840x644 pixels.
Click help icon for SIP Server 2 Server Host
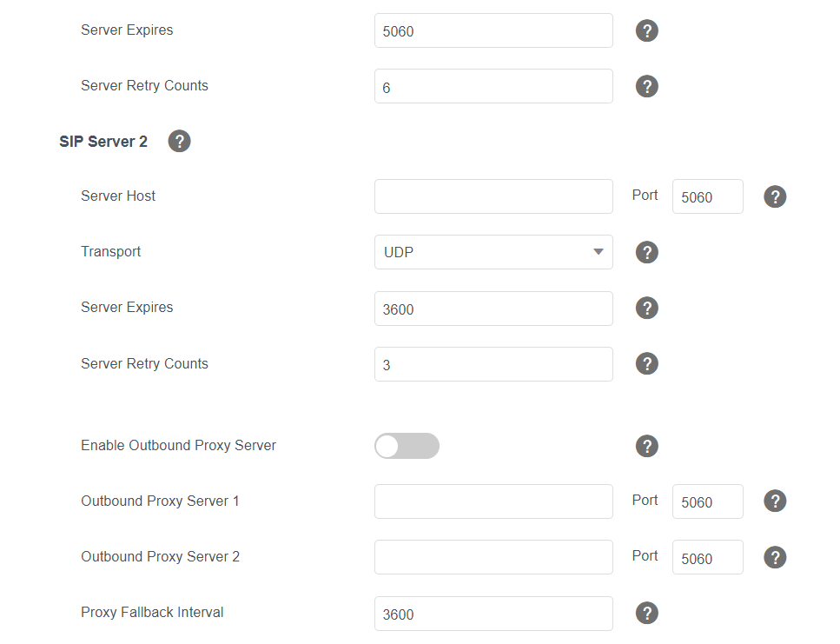[x=775, y=196]
